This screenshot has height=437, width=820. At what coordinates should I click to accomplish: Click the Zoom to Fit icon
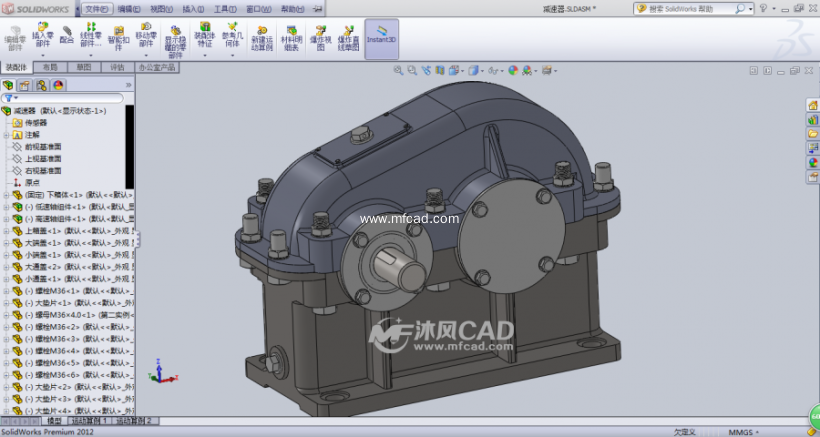point(398,70)
